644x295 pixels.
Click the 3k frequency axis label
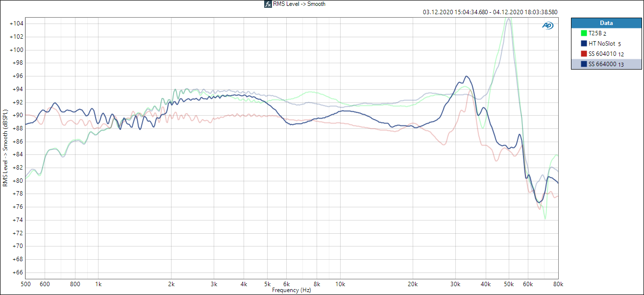tap(214, 284)
